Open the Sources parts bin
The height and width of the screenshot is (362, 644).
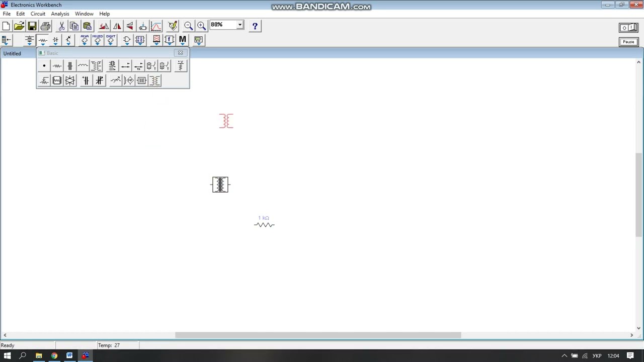click(x=29, y=40)
